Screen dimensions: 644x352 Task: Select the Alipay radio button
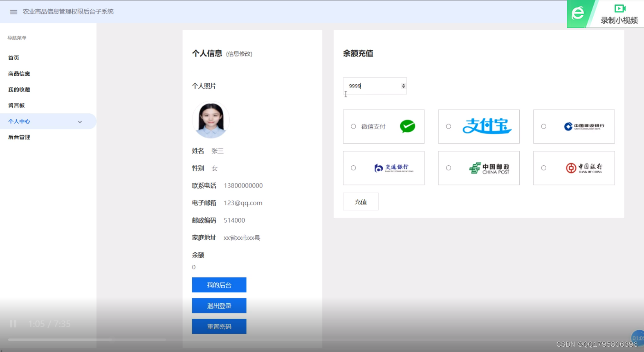pyautogui.click(x=449, y=126)
